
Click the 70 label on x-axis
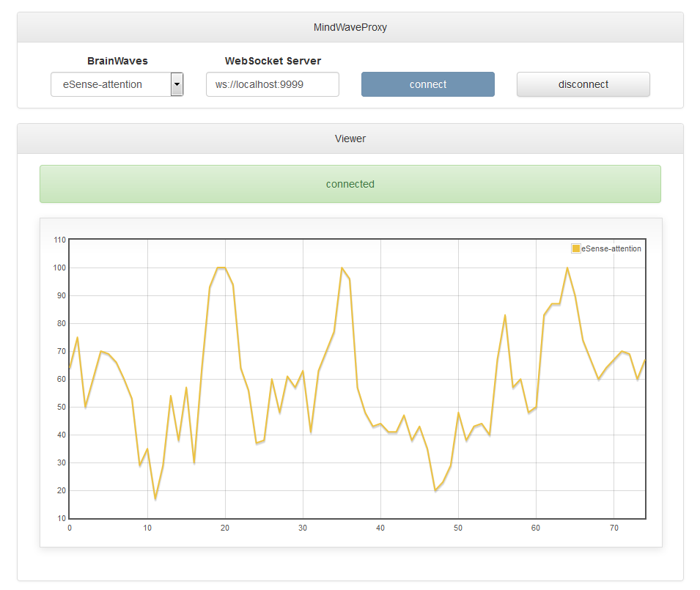[x=614, y=528]
